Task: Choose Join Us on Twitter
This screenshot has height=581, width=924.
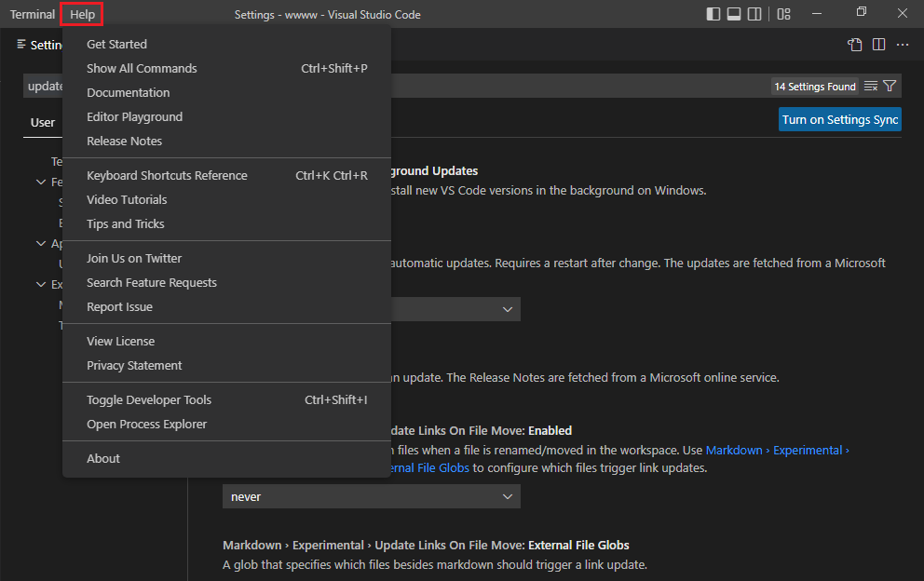Action: click(227, 258)
